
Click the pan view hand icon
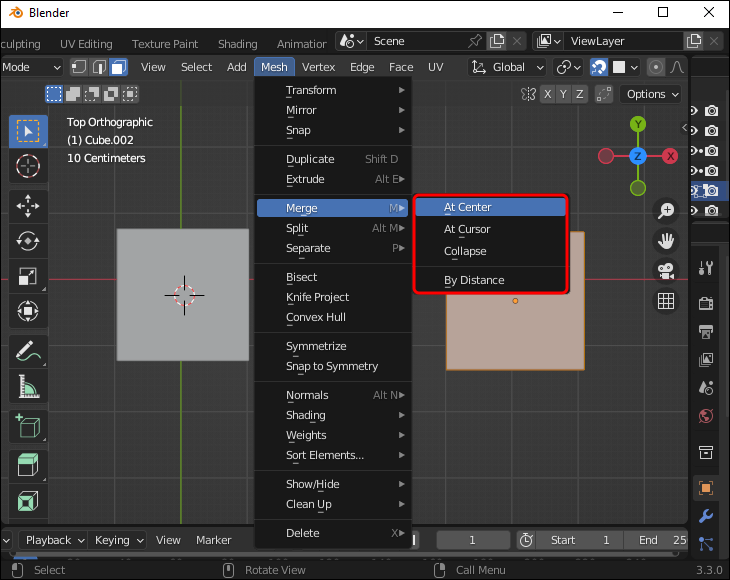[666, 240]
